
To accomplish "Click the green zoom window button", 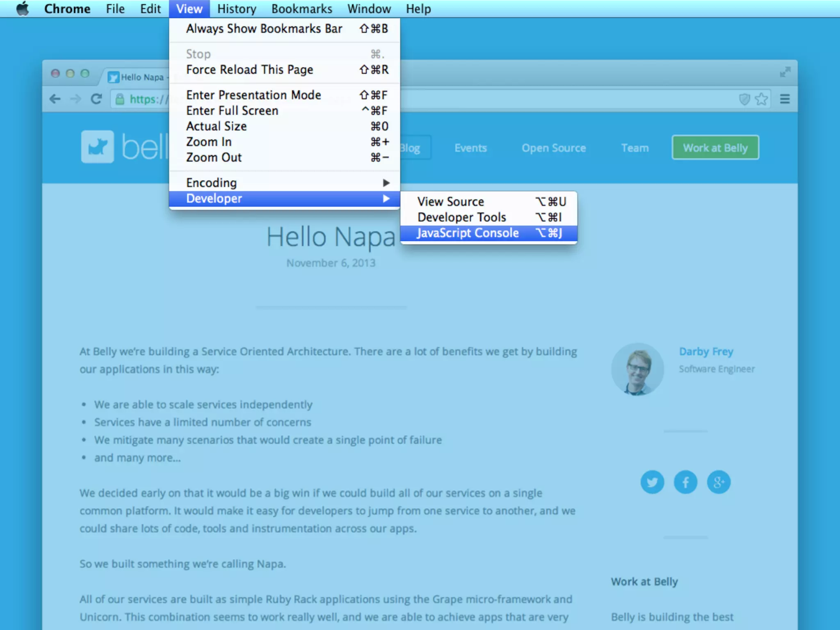I will coord(85,73).
